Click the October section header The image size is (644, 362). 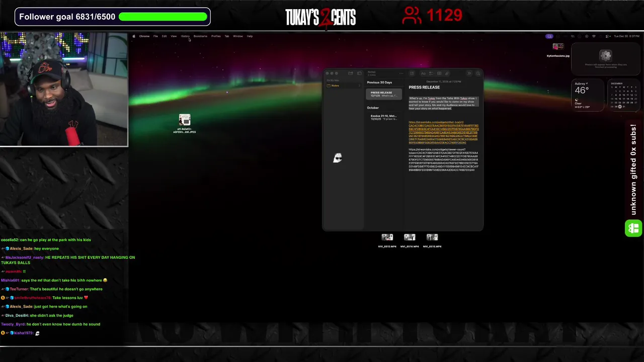pos(373,108)
